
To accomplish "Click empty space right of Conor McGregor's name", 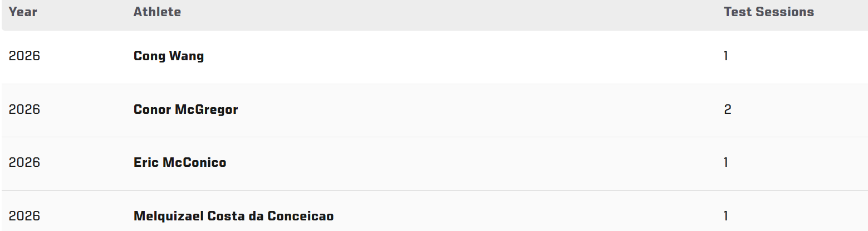I will pos(445,110).
